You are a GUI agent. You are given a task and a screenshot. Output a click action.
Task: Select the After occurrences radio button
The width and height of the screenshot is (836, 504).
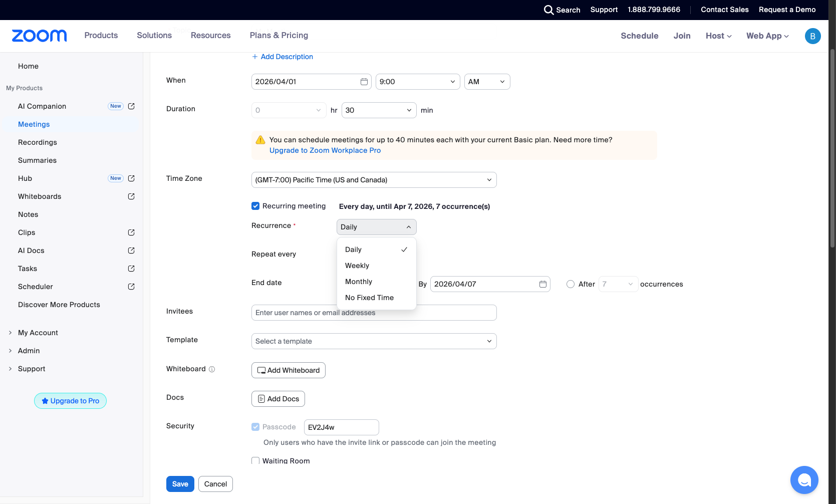pyautogui.click(x=571, y=284)
